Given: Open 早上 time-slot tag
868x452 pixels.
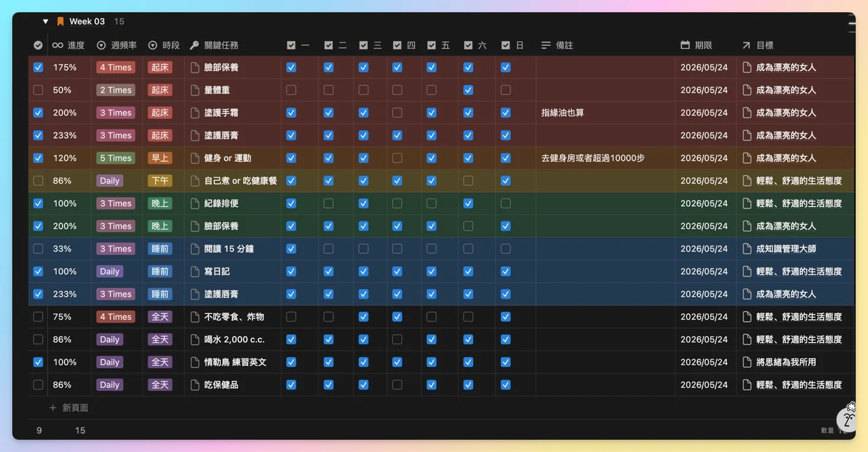Looking at the screenshot, I should (x=160, y=158).
